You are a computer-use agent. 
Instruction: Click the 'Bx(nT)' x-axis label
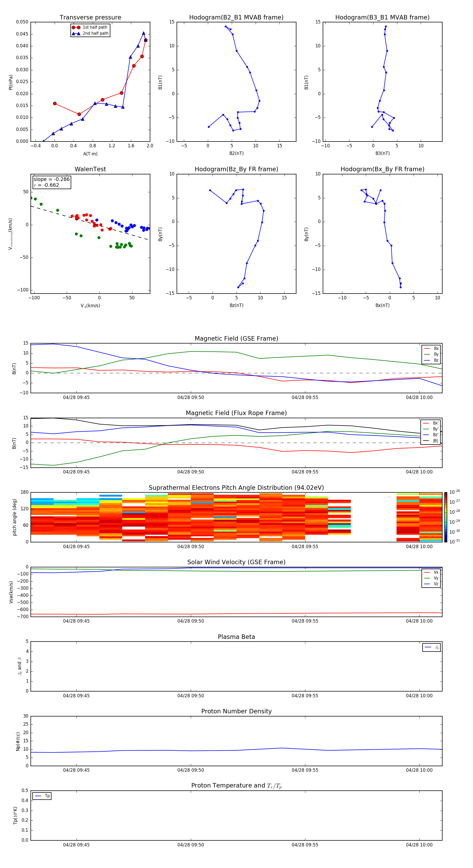[382, 305]
